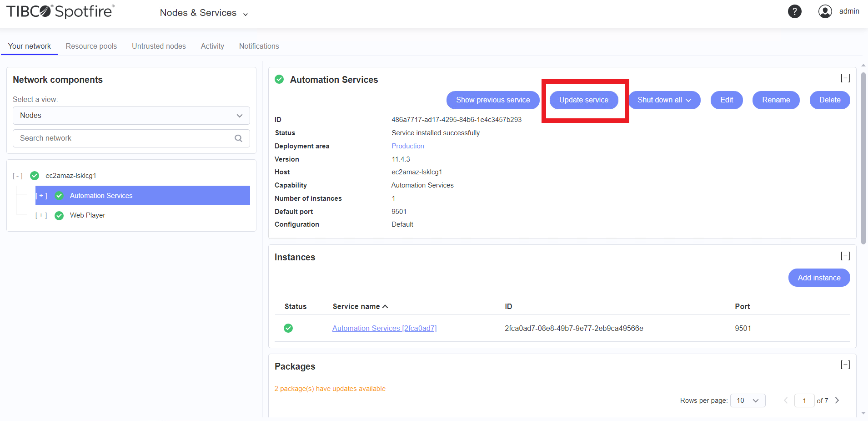Expand the Automation Services tree node
This screenshot has height=421, width=868.
coord(41,196)
